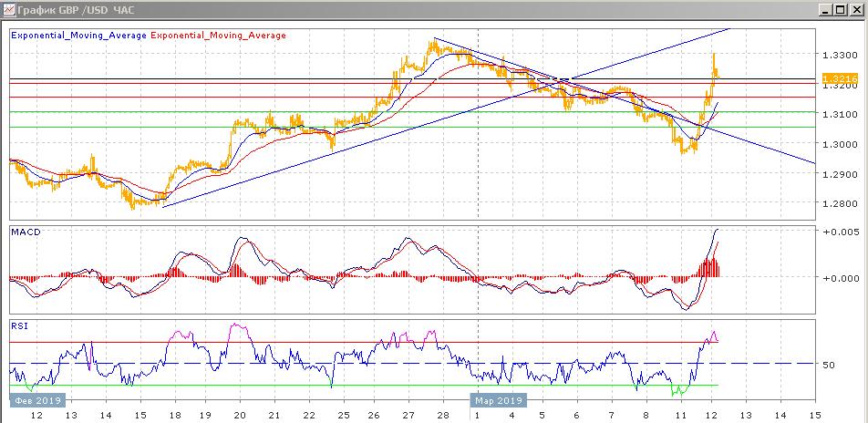Screen dimensions: 868x423
Task: Click date 15 at the right end of time axis
Action: coord(814,415)
